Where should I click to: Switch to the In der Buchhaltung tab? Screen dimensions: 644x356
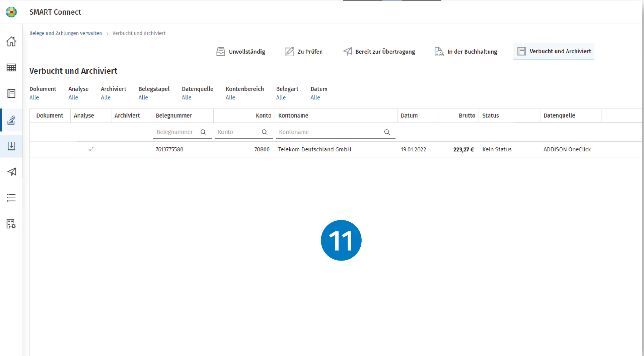click(x=466, y=52)
